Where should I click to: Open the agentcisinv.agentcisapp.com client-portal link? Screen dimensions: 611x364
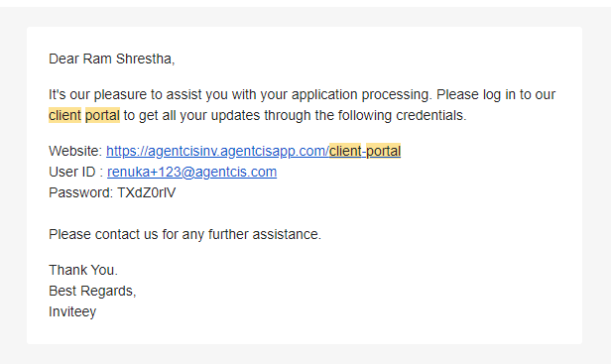click(253, 151)
